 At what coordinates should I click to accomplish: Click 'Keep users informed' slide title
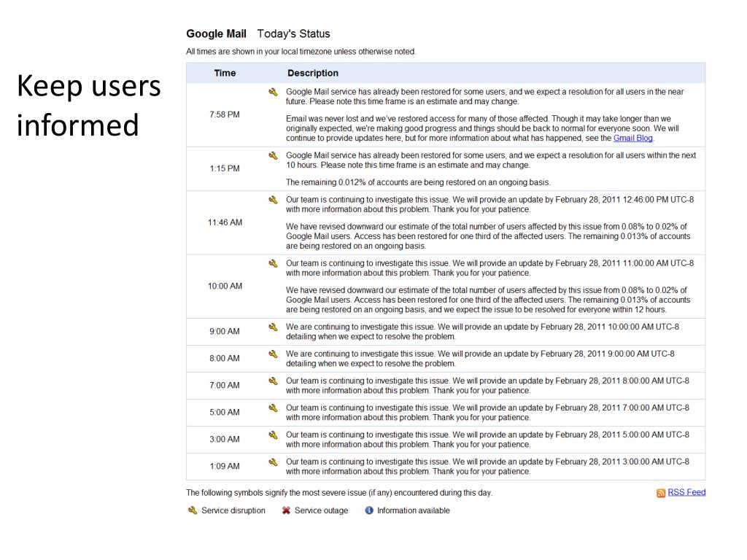[x=88, y=105]
